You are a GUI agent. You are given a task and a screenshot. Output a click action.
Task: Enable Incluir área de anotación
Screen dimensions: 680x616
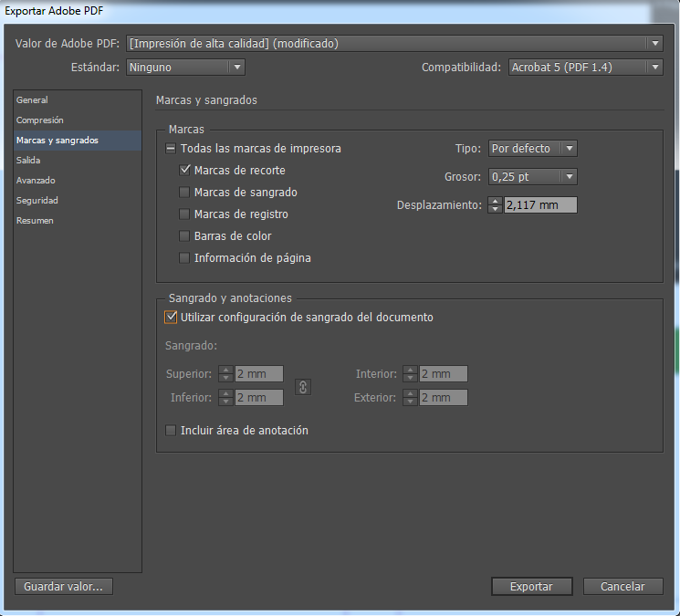tap(171, 431)
